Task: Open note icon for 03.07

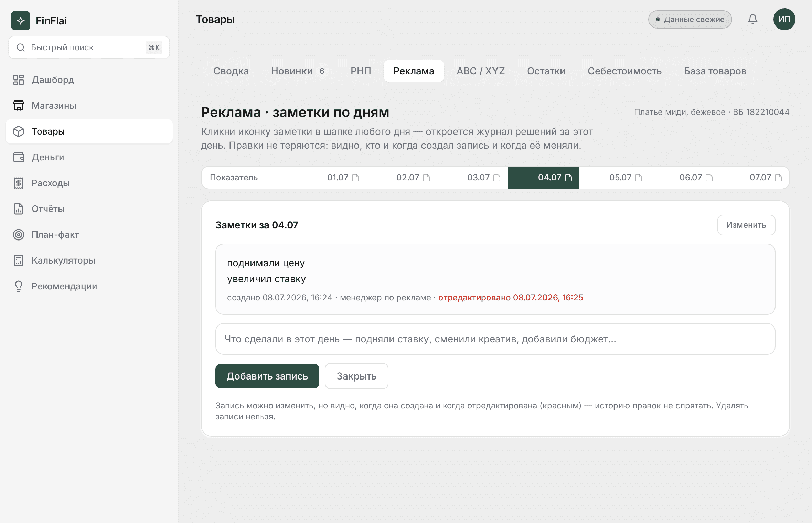Action: (497, 178)
